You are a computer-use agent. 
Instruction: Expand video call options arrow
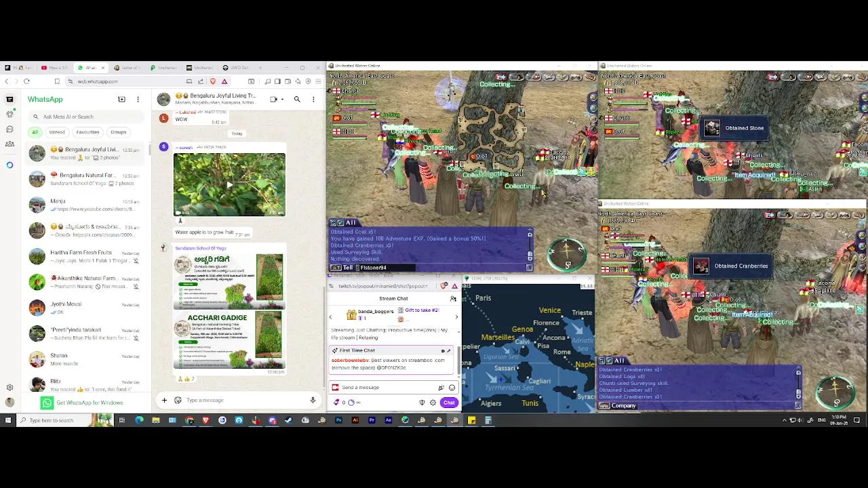pos(282,100)
